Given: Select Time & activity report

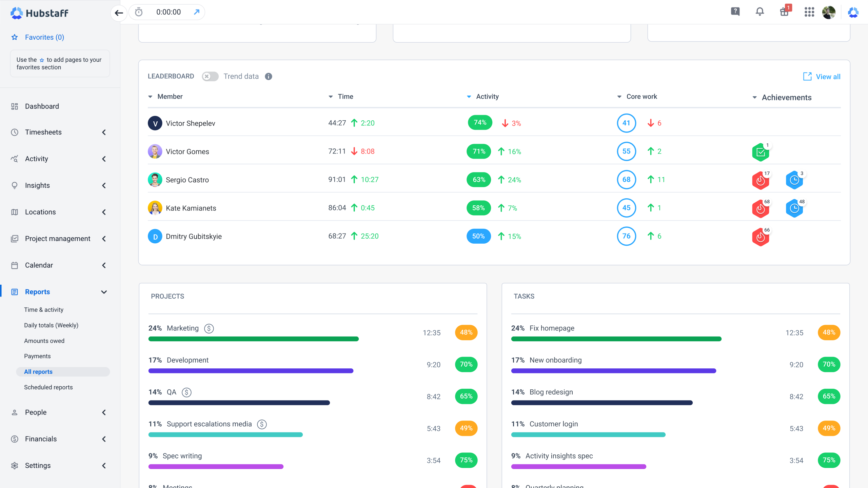Looking at the screenshot, I should pyautogui.click(x=43, y=309).
